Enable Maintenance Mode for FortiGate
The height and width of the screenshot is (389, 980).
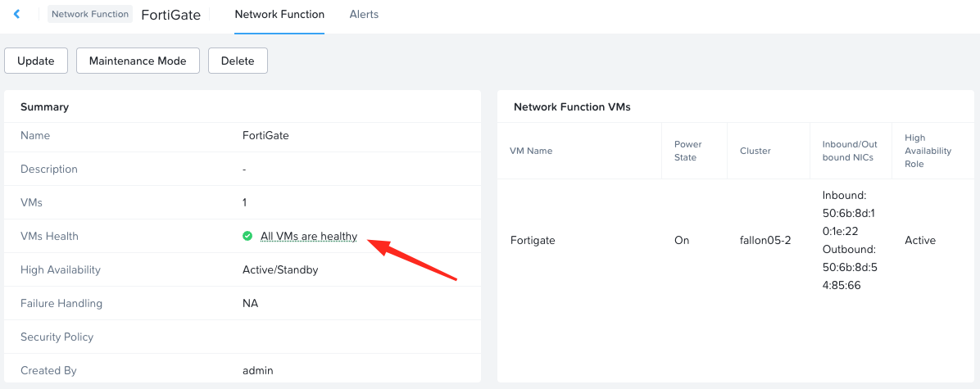[138, 61]
